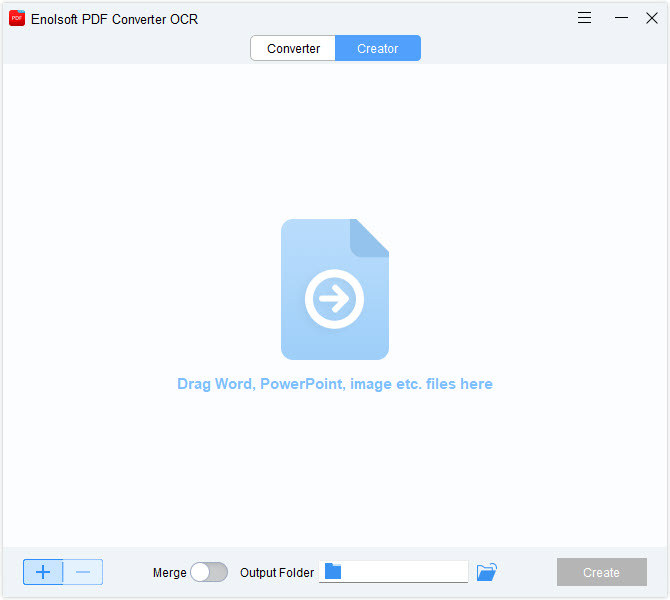Minimize the Enolsoft window
Image resolution: width=670 pixels, height=600 pixels.
click(621, 18)
